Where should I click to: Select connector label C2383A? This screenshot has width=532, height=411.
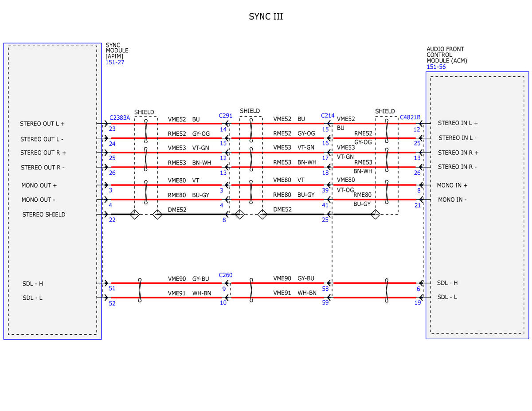tap(120, 118)
